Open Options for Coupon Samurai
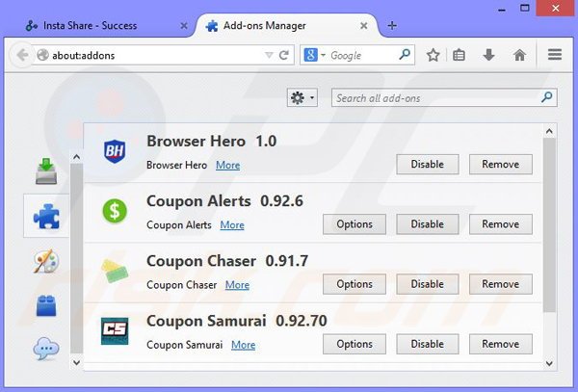578x392 pixels. click(x=355, y=344)
